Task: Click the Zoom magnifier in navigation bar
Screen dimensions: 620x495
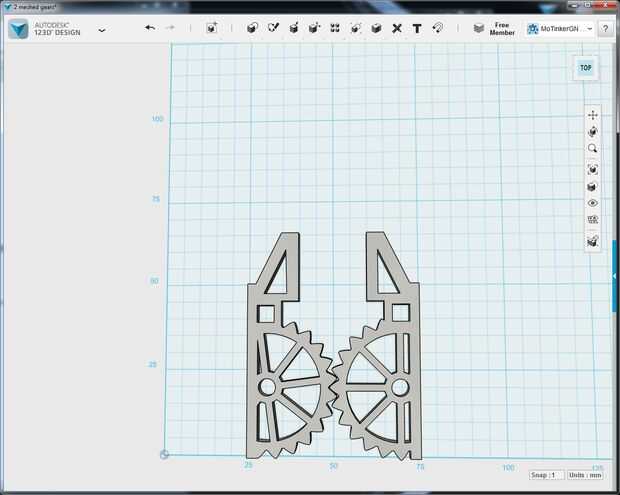Action: [x=593, y=149]
